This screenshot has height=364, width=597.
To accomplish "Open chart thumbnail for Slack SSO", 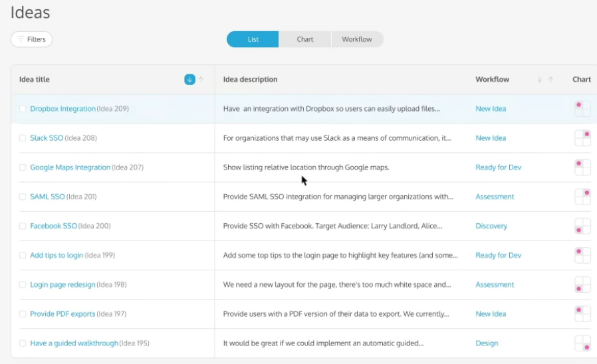I will tap(582, 138).
